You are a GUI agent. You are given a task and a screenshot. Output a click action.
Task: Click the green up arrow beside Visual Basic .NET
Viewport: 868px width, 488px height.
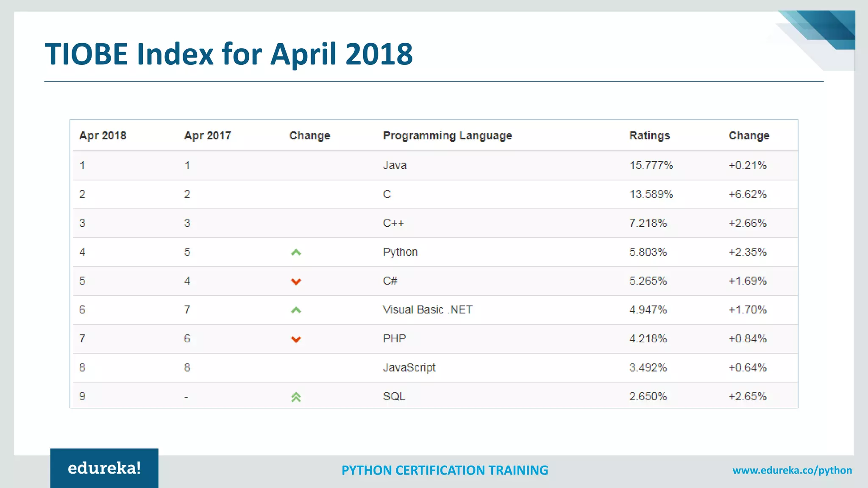[296, 310]
